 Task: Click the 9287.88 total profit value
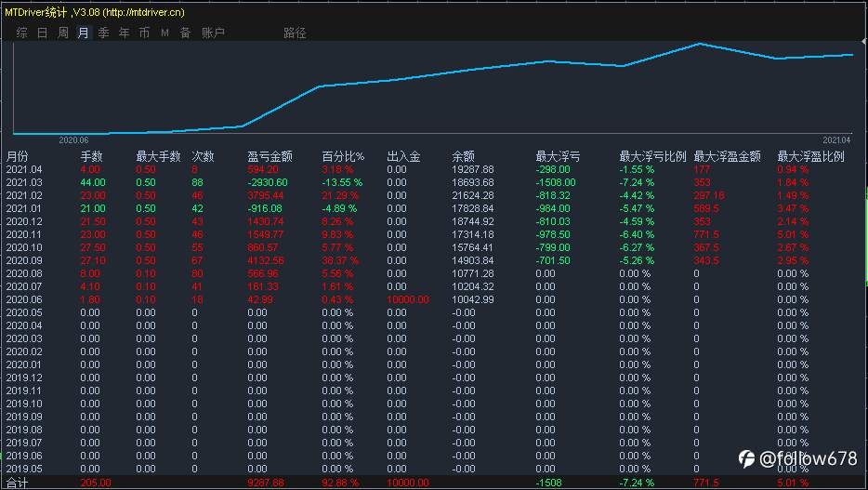pyautogui.click(x=266, y=483)
